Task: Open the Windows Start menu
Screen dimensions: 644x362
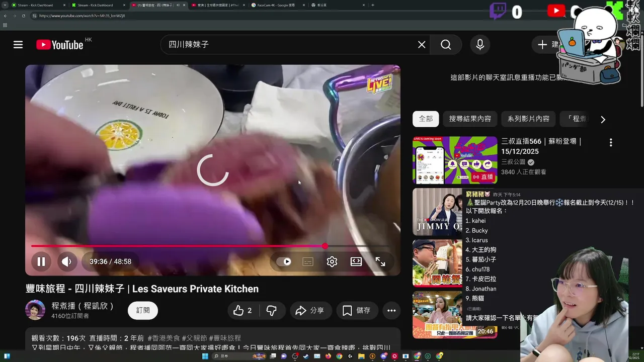Action: (x=205, y=356)
